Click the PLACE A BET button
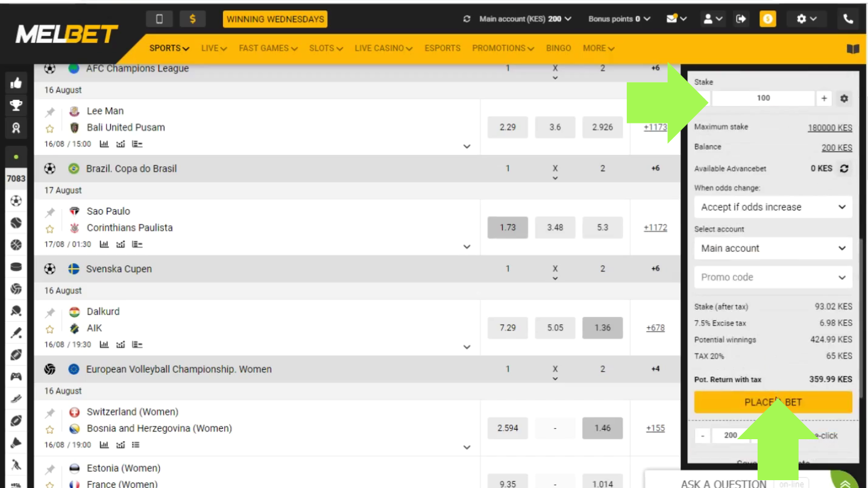Viewport: 868px width, 488px height. click(773, 402)
